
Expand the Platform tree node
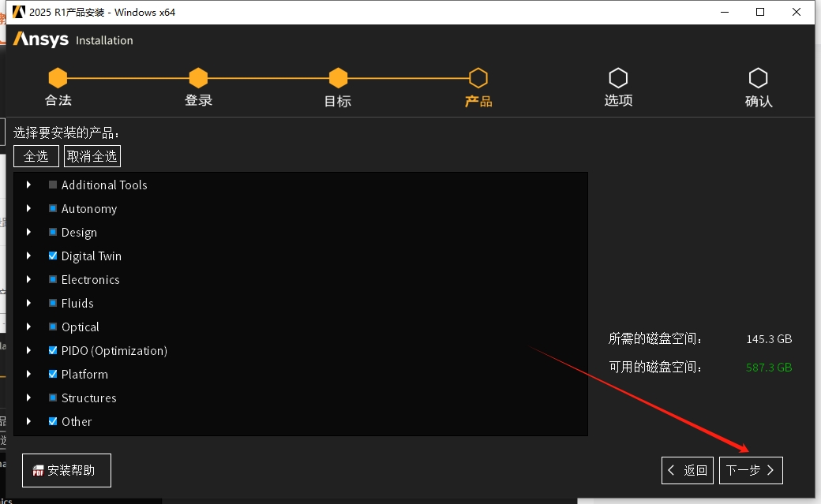[28, 374]
